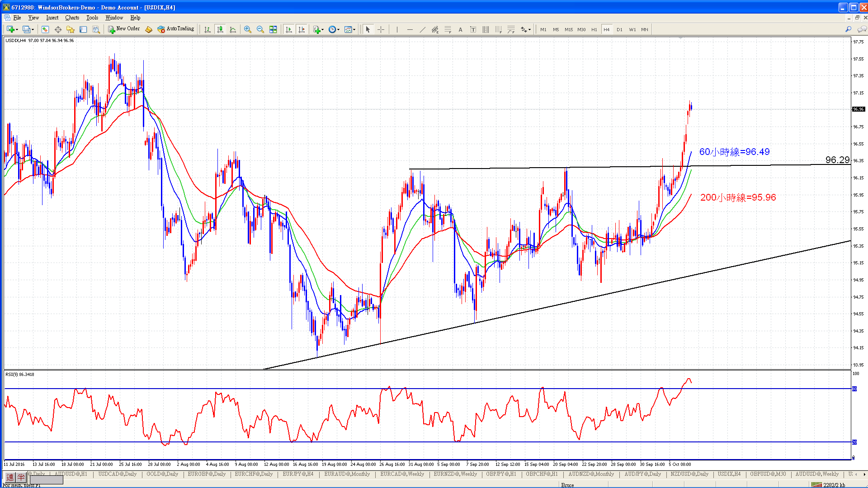The image size is (868, 488).
Task: Click the red 200小時線=95.96 annotation
Action: tap(738, 197)
